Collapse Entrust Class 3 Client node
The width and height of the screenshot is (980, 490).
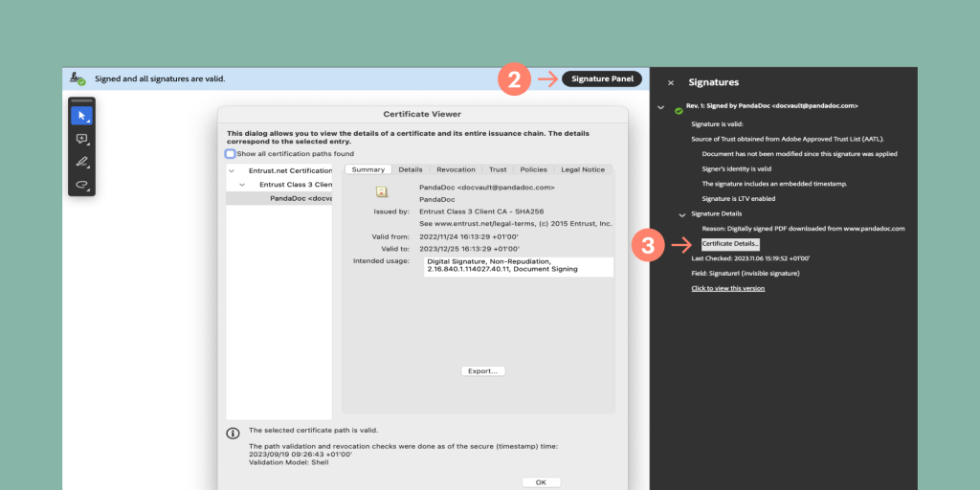pyautogui.click(x=242, y=185)
